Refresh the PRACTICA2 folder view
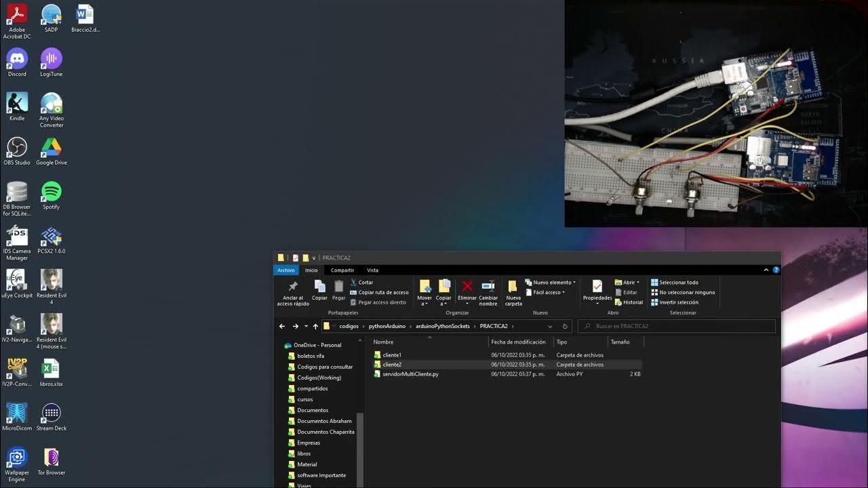The height and width of the screenshot is (488, 868). click(564, 326)
